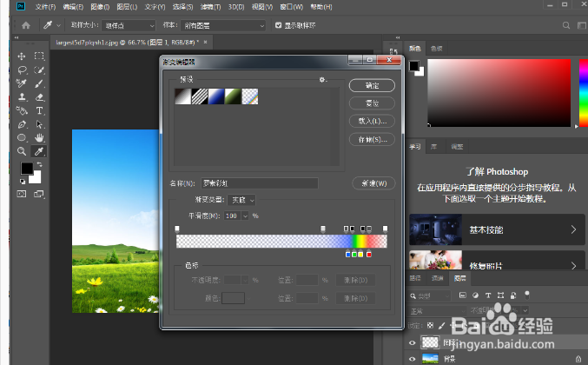
Task: Click Load button in gradient editor
Action: coord(372,121)
